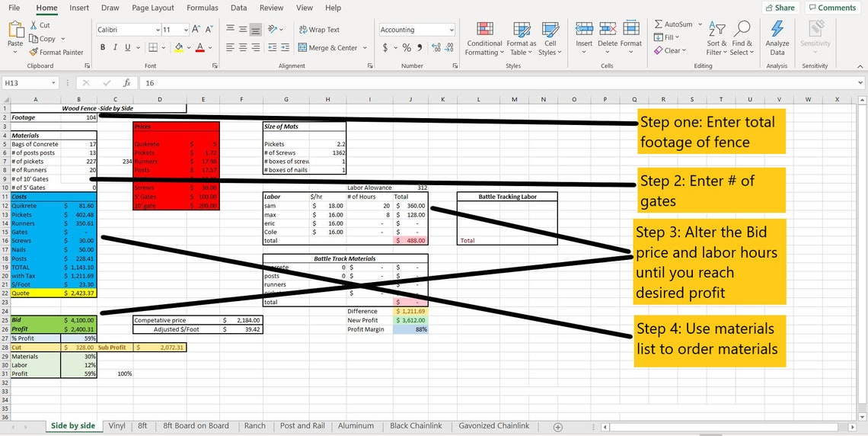Click the Delete cells icon

point(608,30)
